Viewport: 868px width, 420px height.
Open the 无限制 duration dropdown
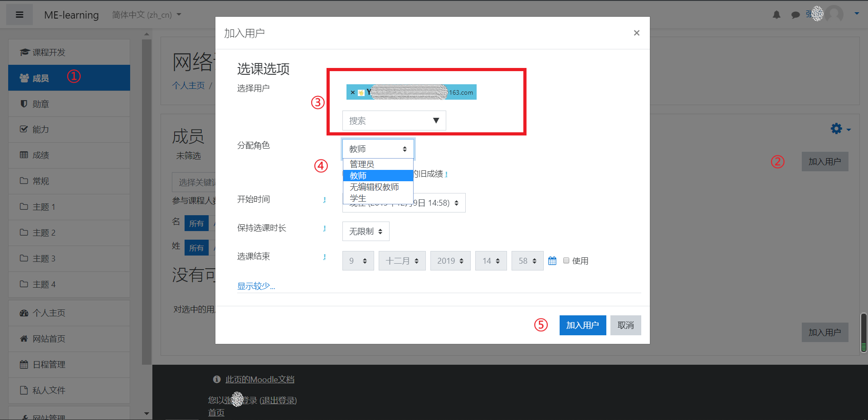click(365, 231)
